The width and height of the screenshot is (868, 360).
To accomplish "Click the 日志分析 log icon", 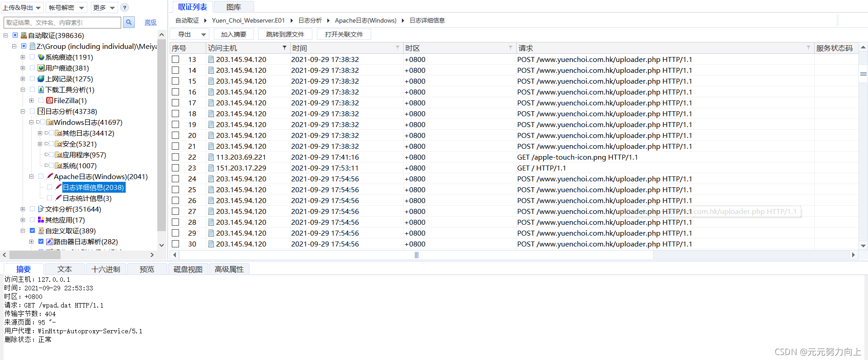I will tap(41, 111).
